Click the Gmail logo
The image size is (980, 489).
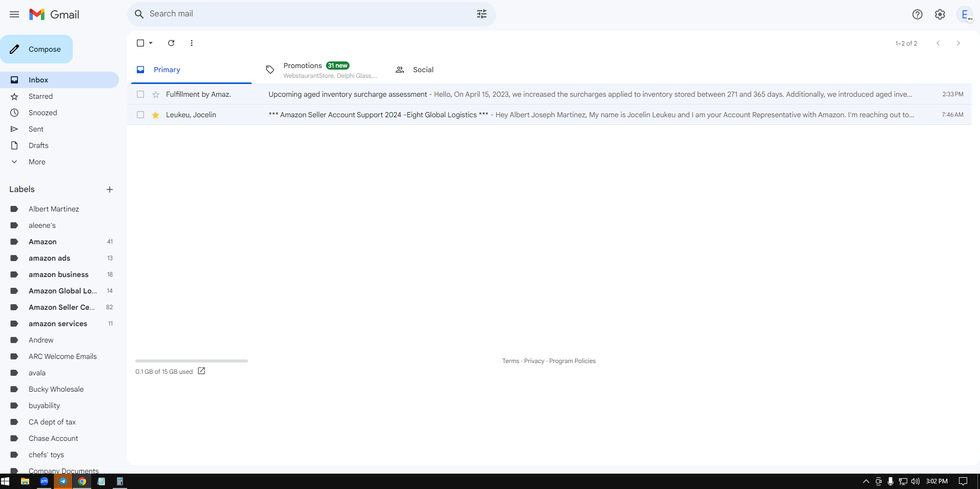coord(54,14)
